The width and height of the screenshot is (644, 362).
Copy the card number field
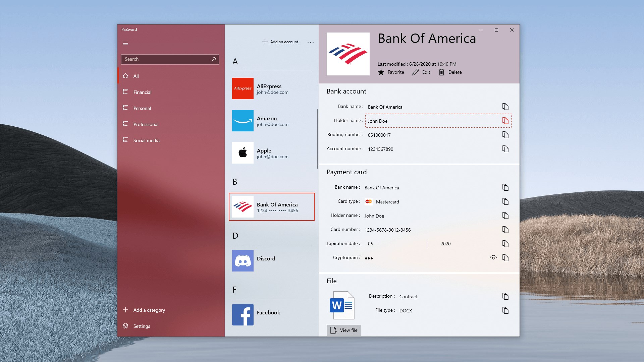(x=505, y=230)
